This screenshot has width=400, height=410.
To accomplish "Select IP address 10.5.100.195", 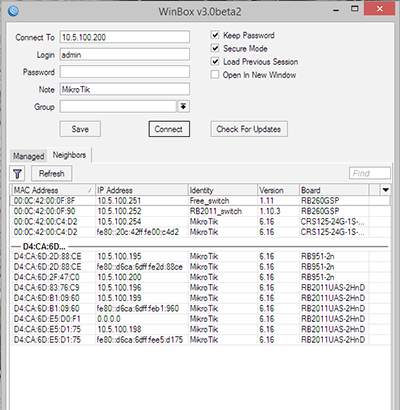I will (x=119, y=256).
